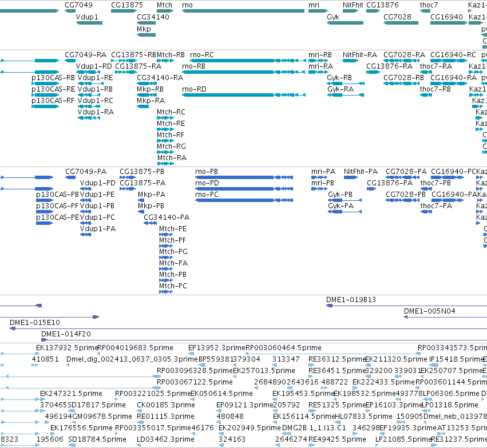Select the Mtch-RG transcript
487x448 pixels.
(x=165, y=152)
